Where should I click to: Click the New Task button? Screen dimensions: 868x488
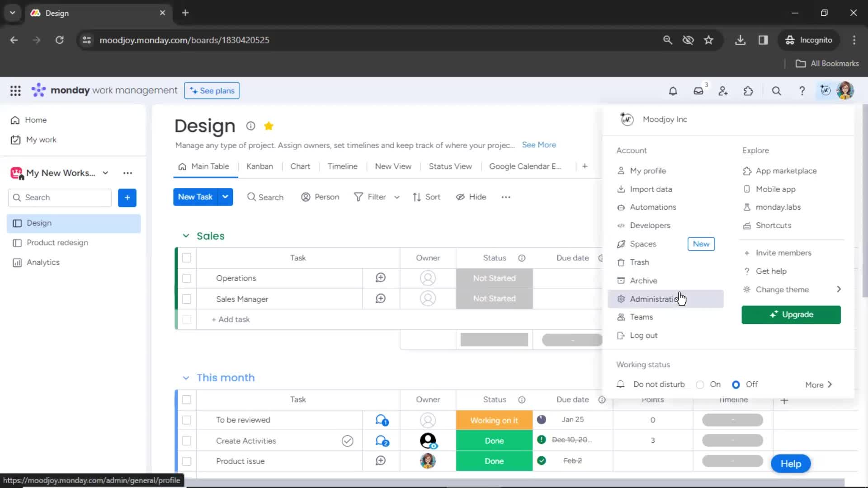[195, 197]
